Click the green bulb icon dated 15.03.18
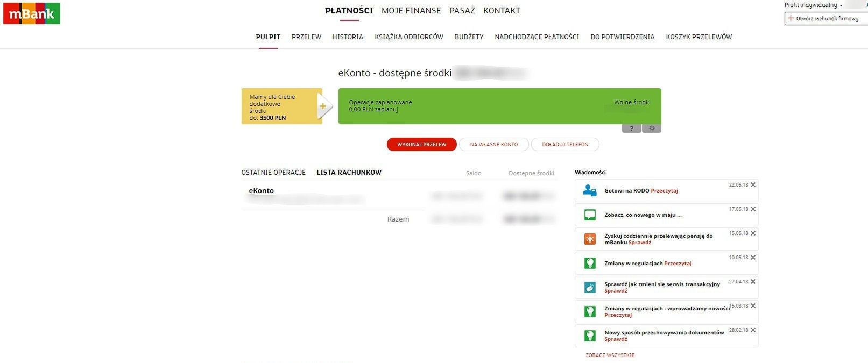868x363 pixels. point(590,311)
